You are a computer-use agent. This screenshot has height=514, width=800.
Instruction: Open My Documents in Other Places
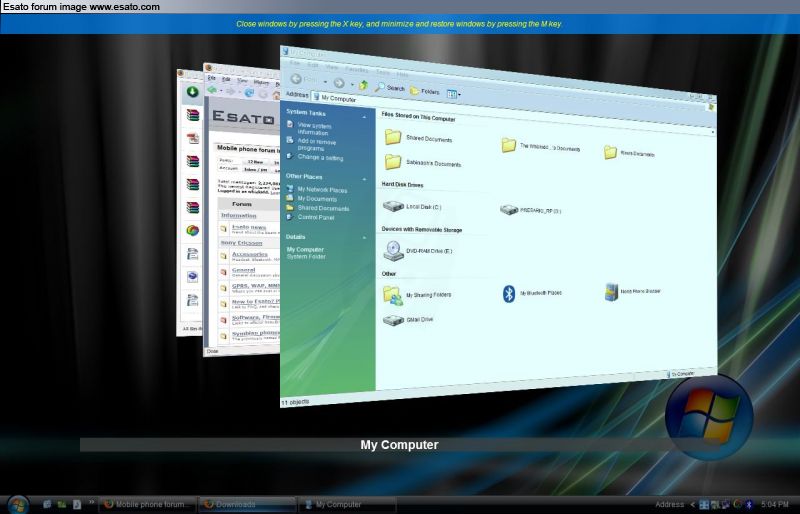[317, 199]
